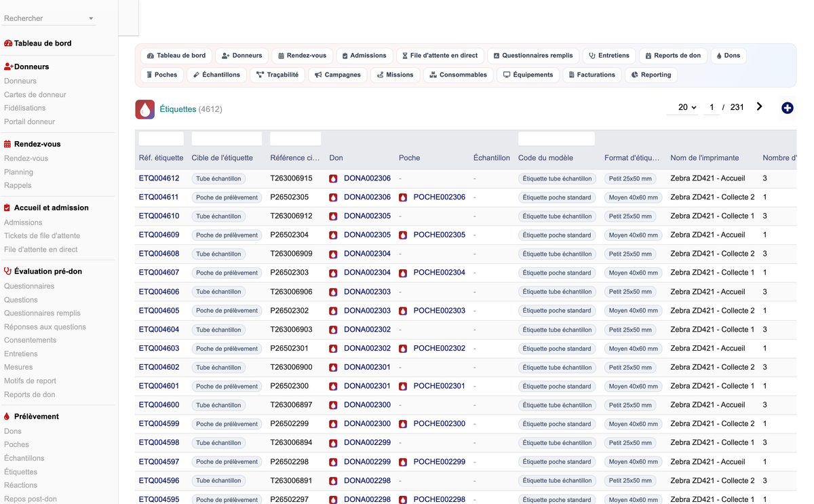Open Motifs de report in sidebar
Viewport: 814px width, 504px height.
[31, 381]
